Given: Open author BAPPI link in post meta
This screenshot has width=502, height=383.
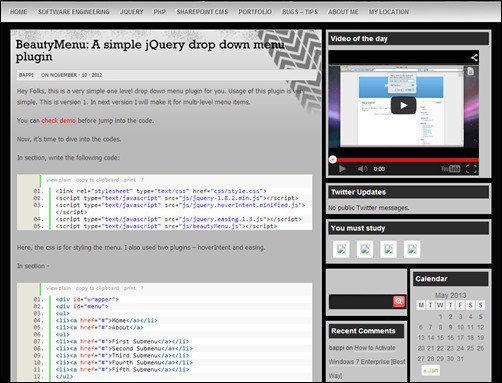Looking at the screenshot, I should (x=26, y=75).
